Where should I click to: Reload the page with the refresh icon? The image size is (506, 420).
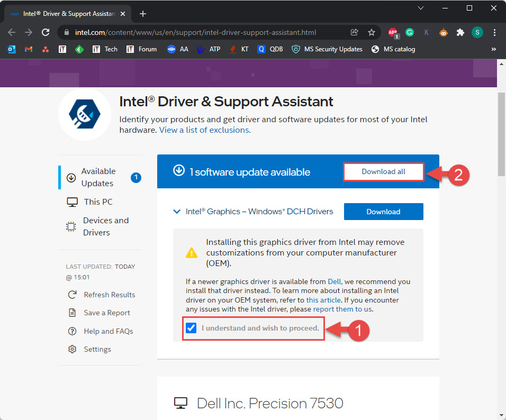(46, 32)
